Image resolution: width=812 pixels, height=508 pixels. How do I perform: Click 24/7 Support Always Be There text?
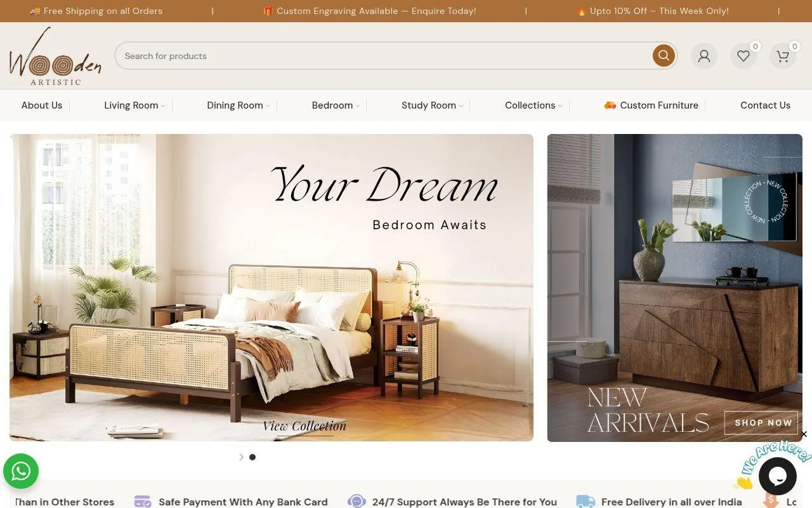[464, 502]
